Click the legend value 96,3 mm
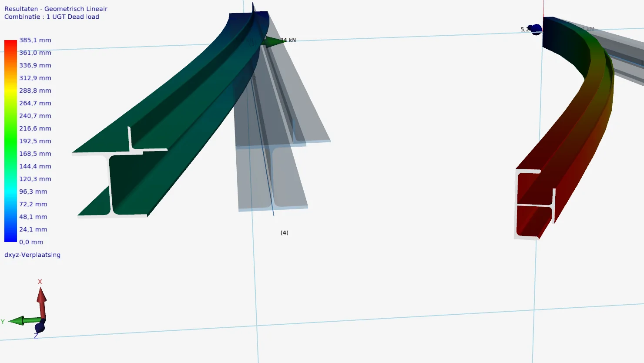Screen dimensions: 644x363 coord(33,192)
